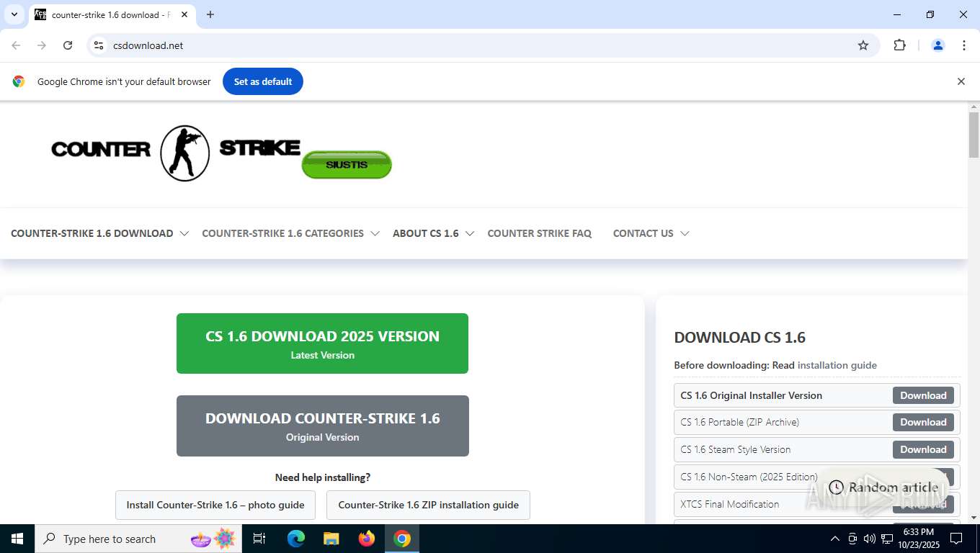980x553 pixels.
Task: Open site information icon in address bar
Action: coord(99,45)
